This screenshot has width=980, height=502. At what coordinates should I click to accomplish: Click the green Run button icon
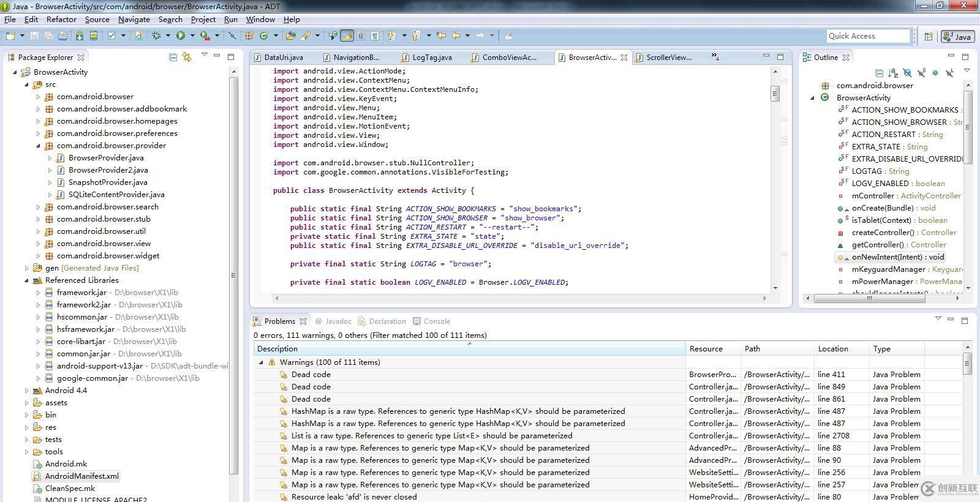(x=181, y=36)
